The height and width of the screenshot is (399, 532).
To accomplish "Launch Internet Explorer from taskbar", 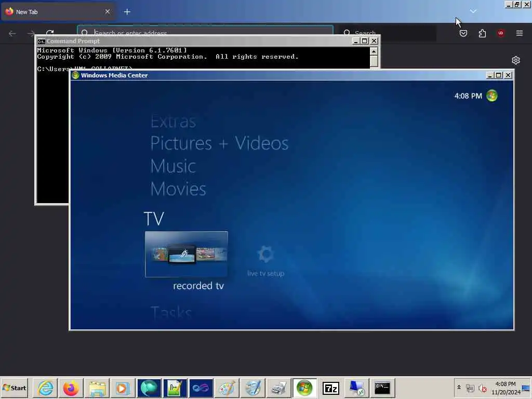I will click(46, 388).
